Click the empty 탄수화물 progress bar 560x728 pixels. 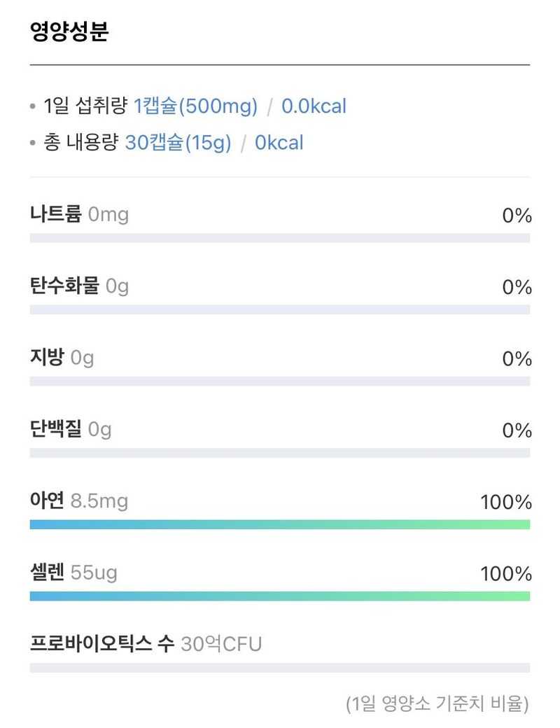coord(279,309)
